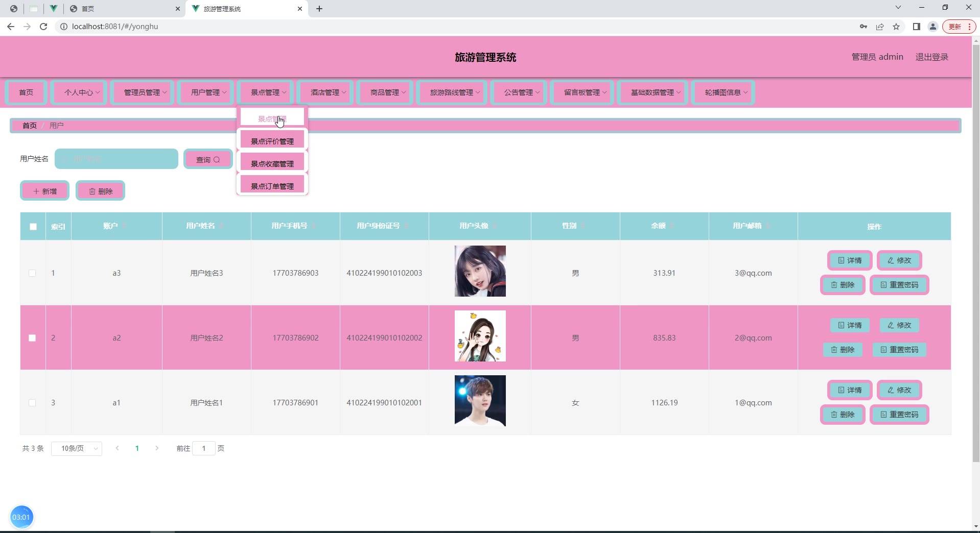Open the browser share icon
Image resolution: width=980 pixels, height=533 pixels.
tap(880, 27)
